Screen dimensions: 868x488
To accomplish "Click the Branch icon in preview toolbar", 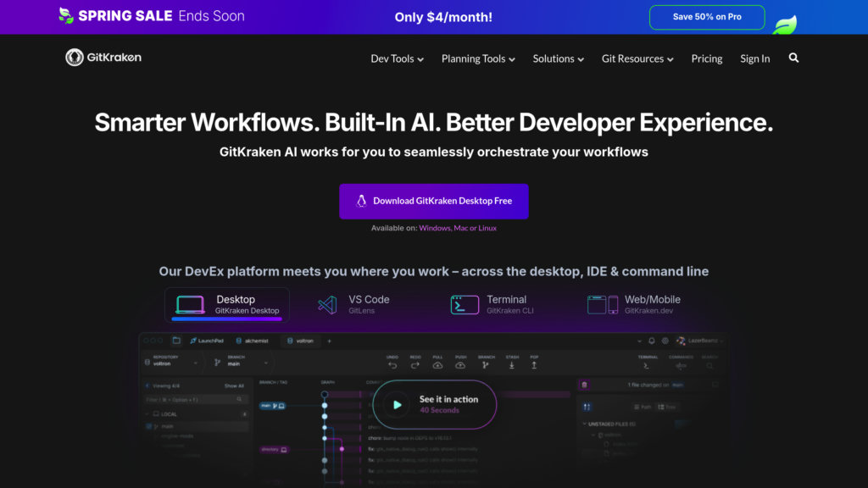I will 486,365.
